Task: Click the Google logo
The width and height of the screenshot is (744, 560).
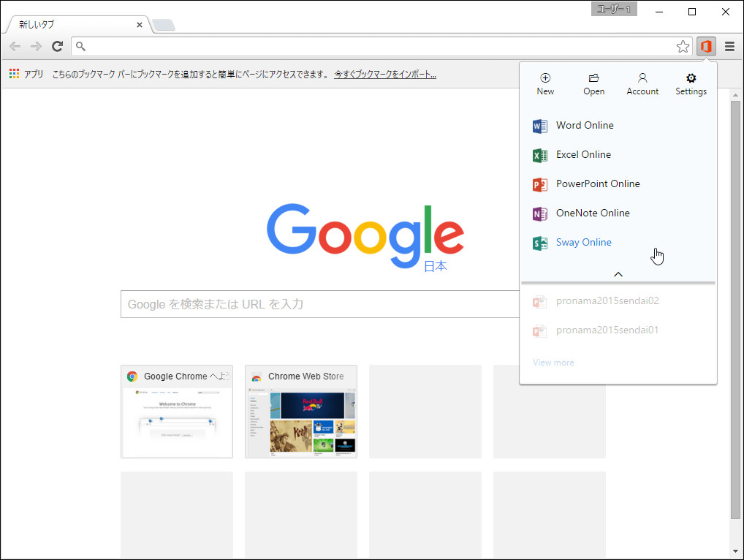Action: (x=365, y=238)
